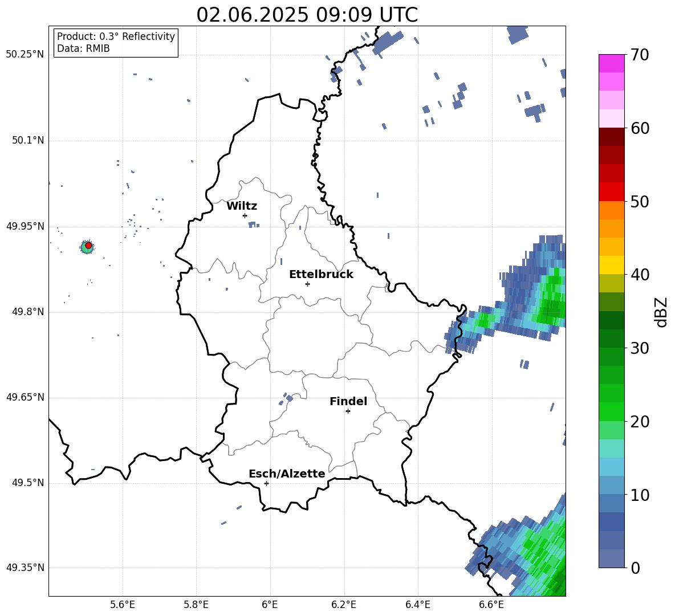Click the colorbar tick label 70
This screenshot has height=616, width=675.
640,55
